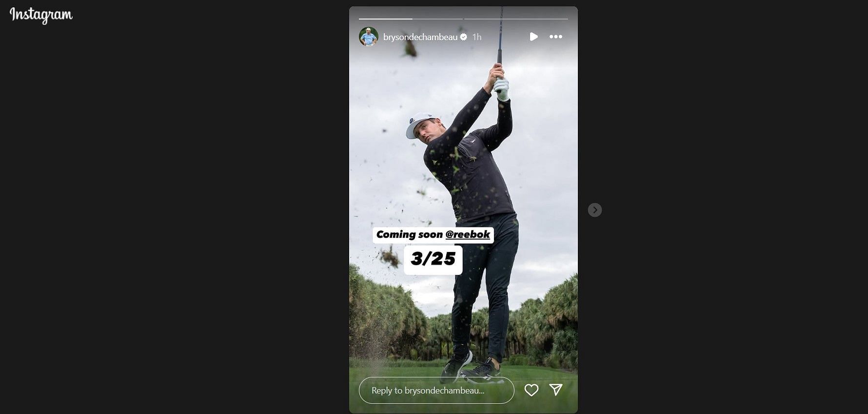Tap the @reebok mention in the story

point(468,234)
